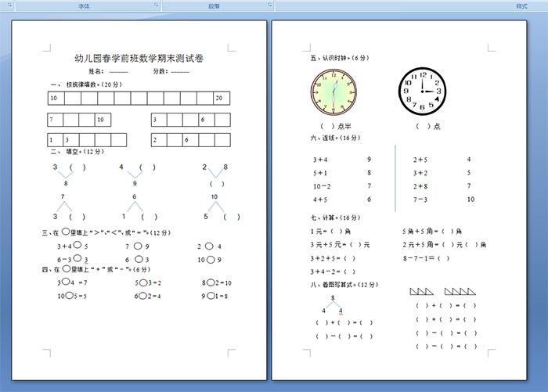Viewport: 548px width, 392px height.
Task: Click the heading 三、在○里填上 ">" "<" 或 "="
Action: click(106, 232)
